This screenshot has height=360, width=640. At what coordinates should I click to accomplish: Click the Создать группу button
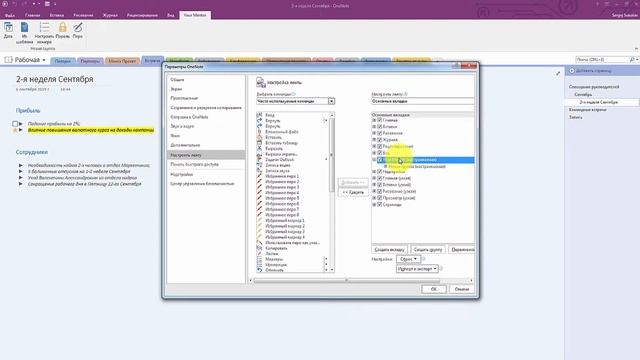click(428, 249)
